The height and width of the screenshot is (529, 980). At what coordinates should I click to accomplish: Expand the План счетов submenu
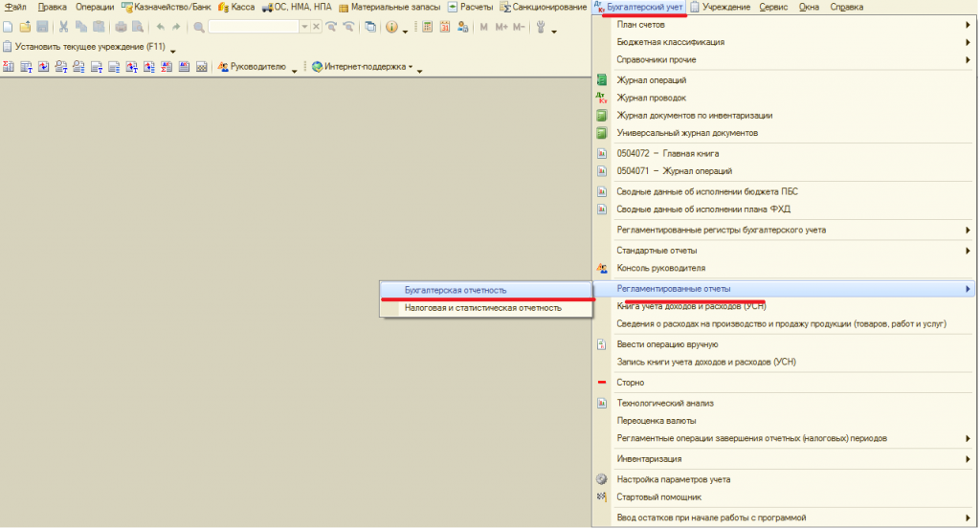point(968,25)
